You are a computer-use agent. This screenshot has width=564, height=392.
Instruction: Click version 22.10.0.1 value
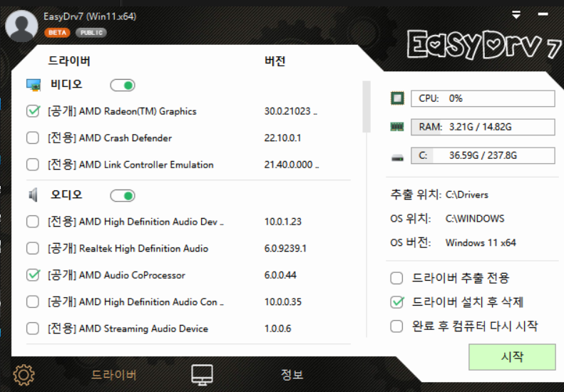pyautogui.click(x=283, y=138)
